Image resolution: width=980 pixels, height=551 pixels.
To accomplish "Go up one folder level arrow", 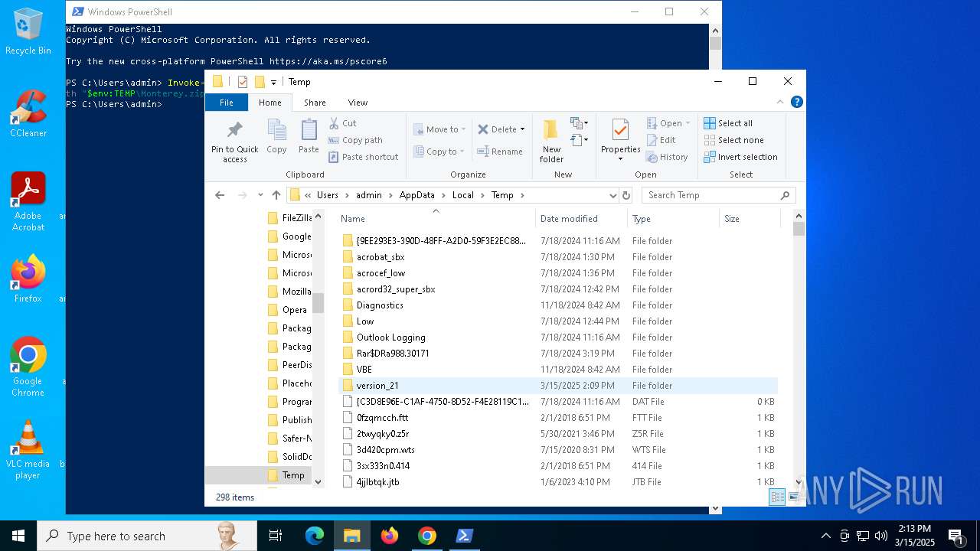I will [276, 195].
